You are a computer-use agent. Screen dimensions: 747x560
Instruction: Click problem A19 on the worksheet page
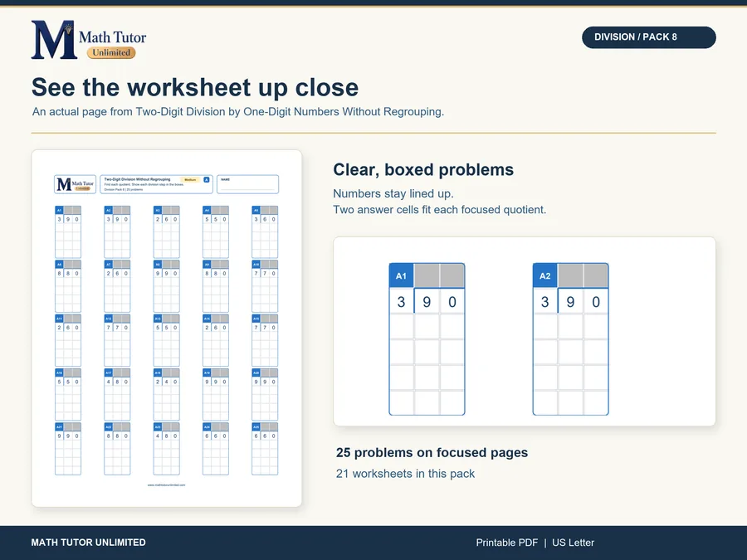215,395
